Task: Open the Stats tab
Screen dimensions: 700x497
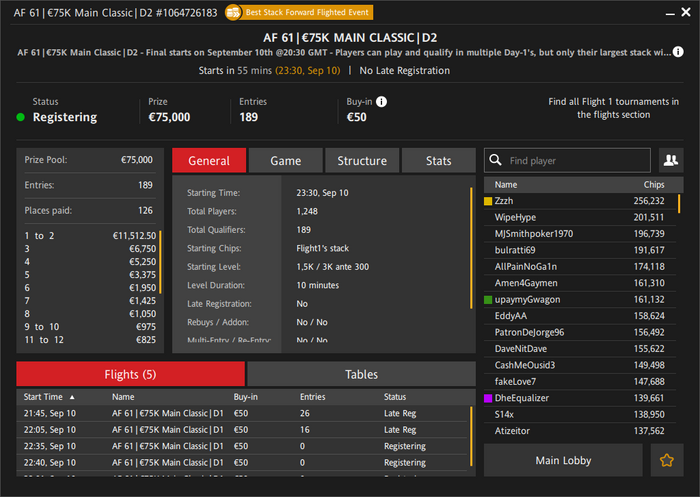Action: [x=438, y=160]
